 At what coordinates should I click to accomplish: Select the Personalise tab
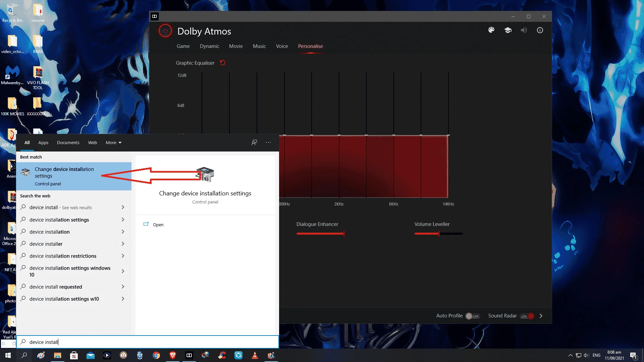click(310, 46)
